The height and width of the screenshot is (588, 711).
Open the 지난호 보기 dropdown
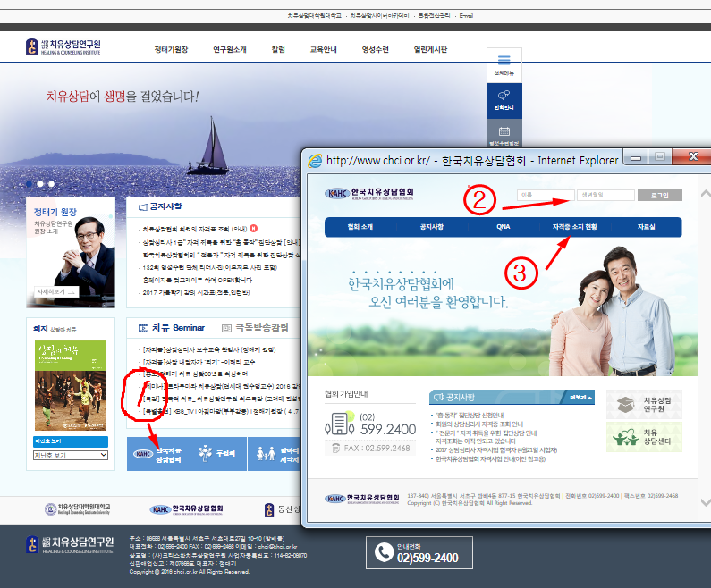point(71,455)
